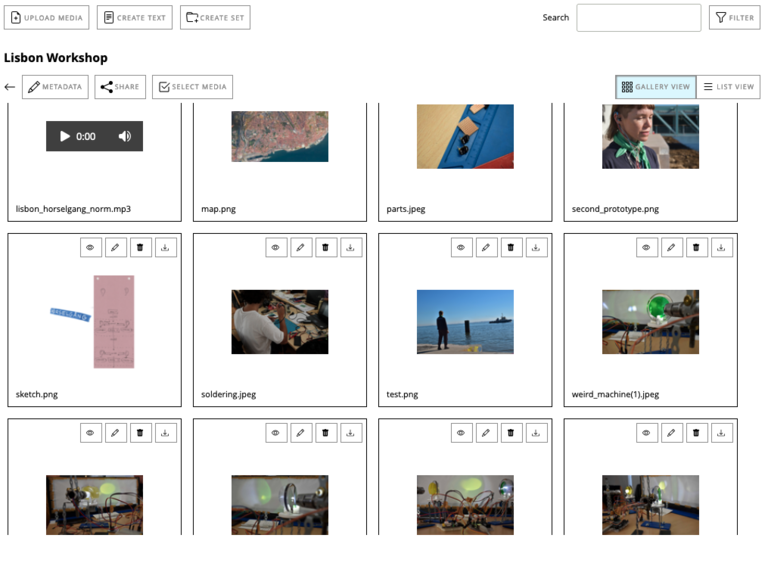The width and height of the screenshot is (768, 566).
Task: Open the Create Set button
Action: 215,17
